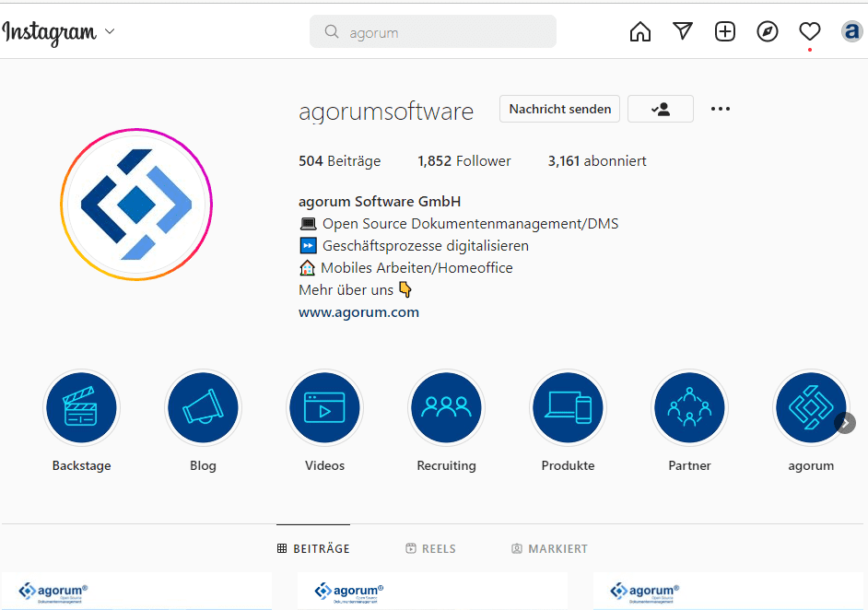Switch to the Markiert tab
Screen dimensions: 868x610
coord(549,548)
